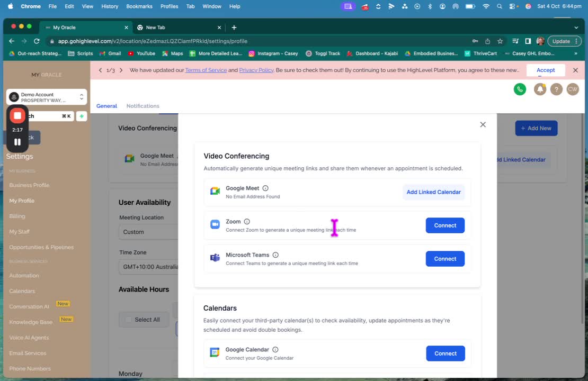Go back in Chrome
Viewport: 588px width, 381px height.
(x=12, y=41)
